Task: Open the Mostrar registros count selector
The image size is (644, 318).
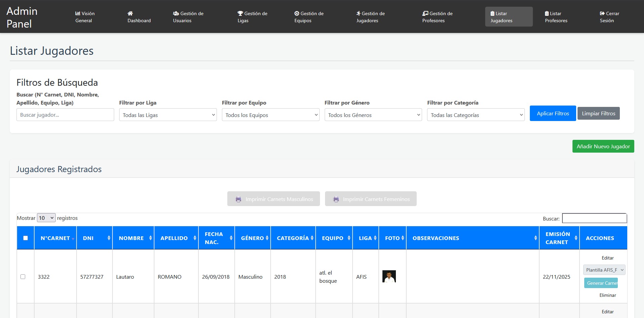Action: 46,218
